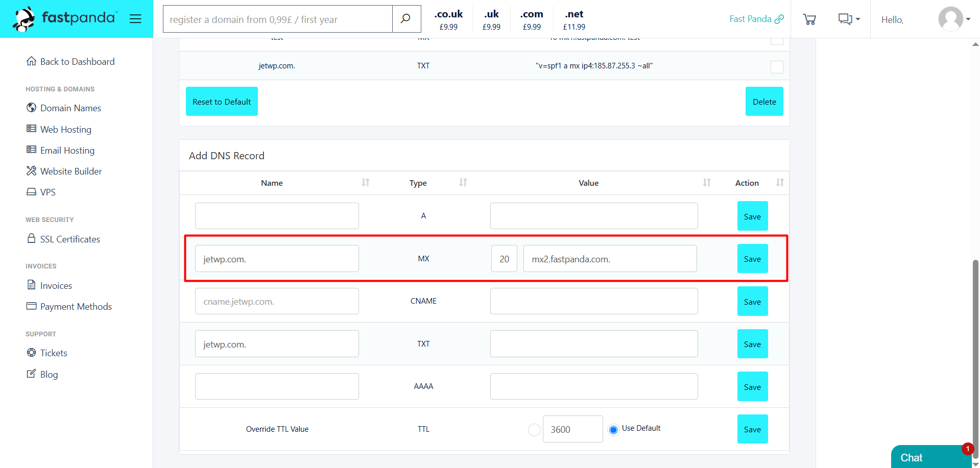Select the .co.uk domain price

pyautogui.click(x=448, y=19)
